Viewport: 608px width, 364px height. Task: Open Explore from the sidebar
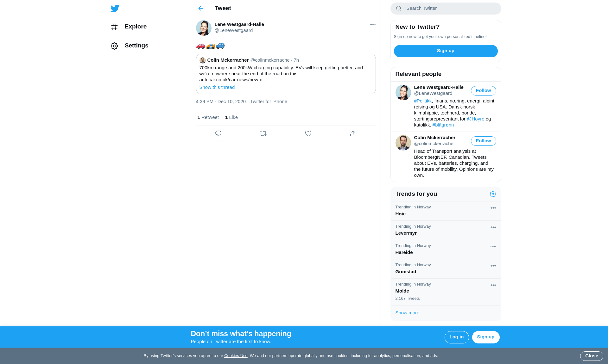pyautogui.click(x=129, y=27)
